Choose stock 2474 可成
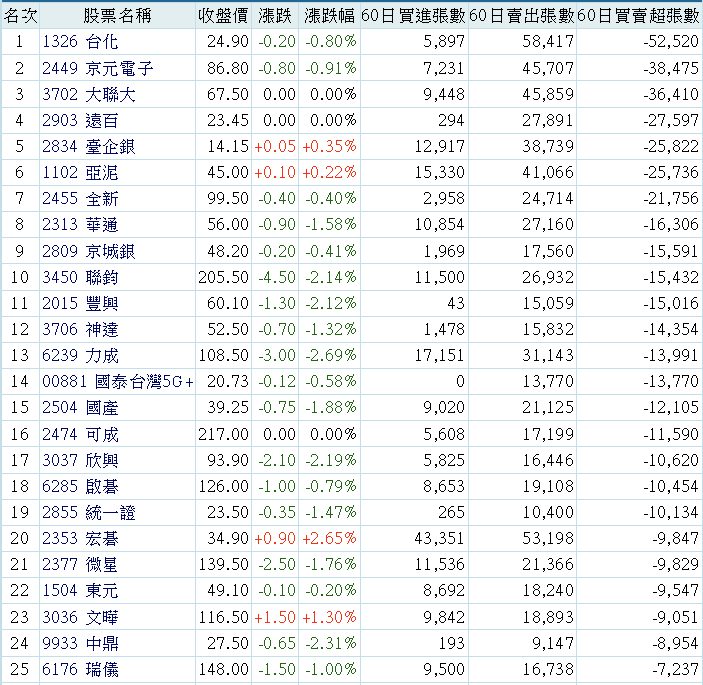703x685 pixels. [80, 434]
